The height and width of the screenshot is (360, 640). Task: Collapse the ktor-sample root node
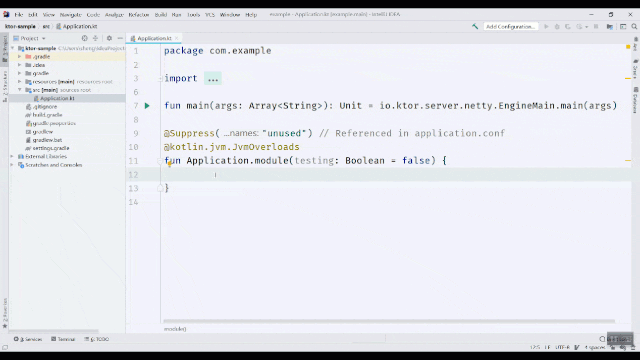13,48
